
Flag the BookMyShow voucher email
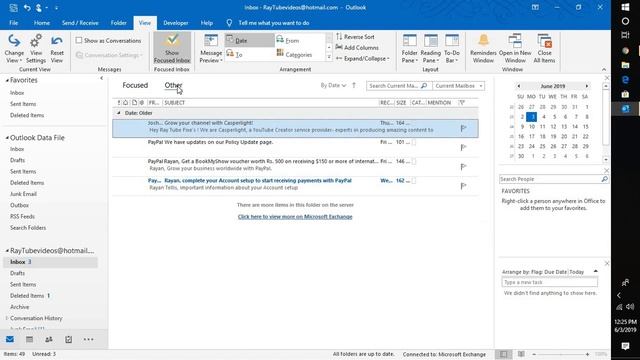(463, 167)
